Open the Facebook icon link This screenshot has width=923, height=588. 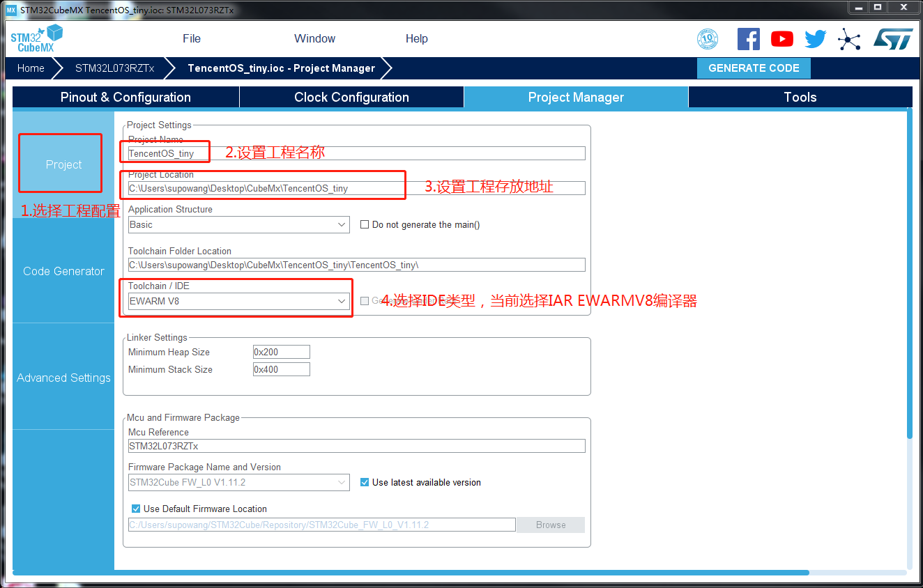click(x=748, y=39)
